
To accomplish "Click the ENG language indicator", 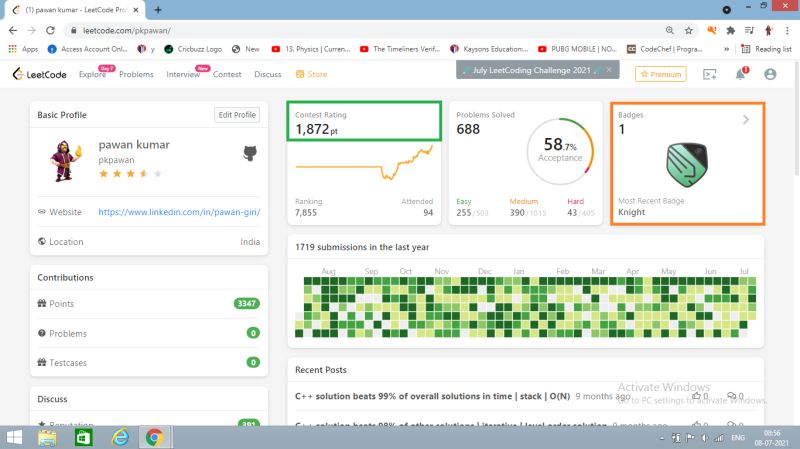I will click(738, 438).
